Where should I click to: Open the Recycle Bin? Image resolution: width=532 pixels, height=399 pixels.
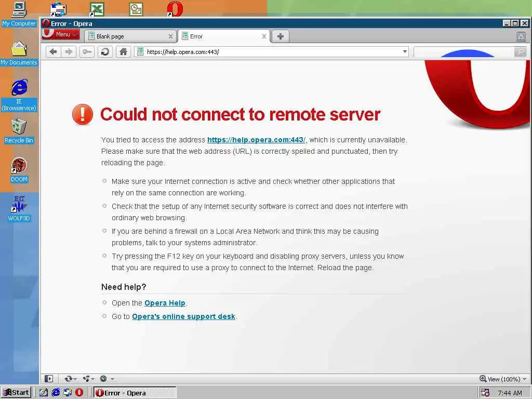click(x=19, y=131)
